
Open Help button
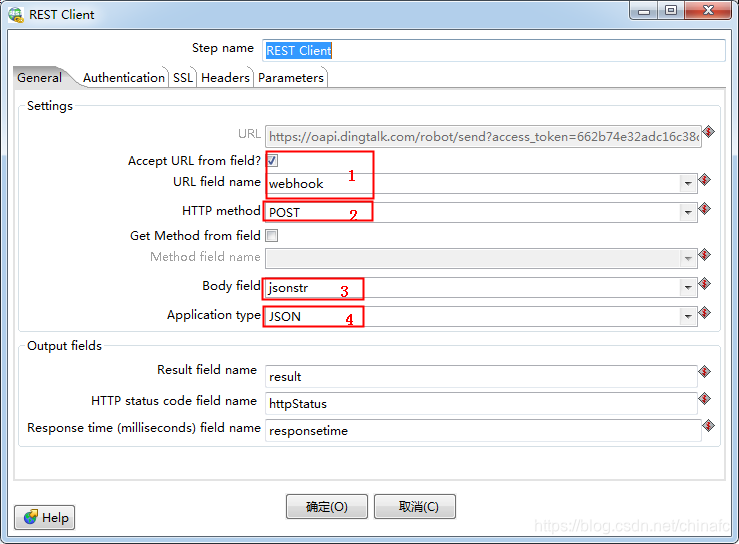(x=45, y=518)
